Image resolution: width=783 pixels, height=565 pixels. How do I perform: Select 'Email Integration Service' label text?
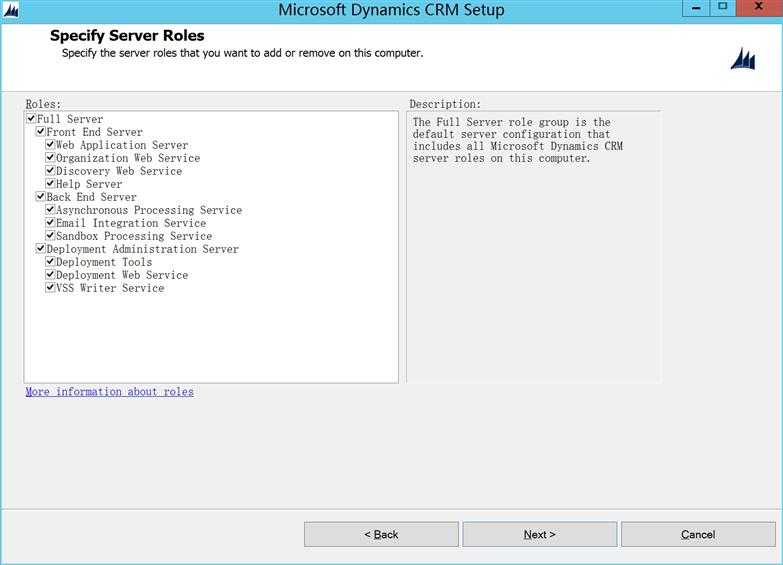coord(131,223)
